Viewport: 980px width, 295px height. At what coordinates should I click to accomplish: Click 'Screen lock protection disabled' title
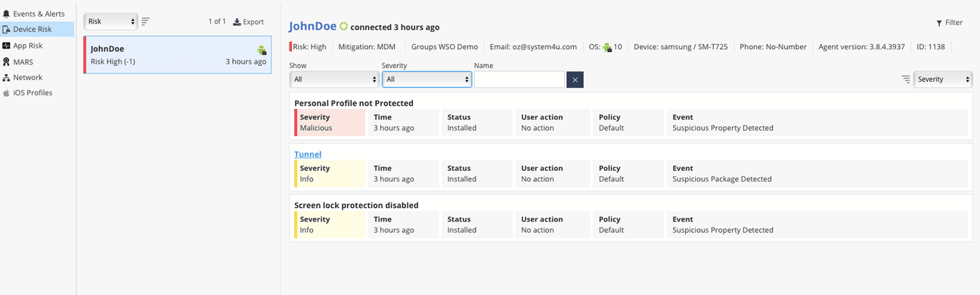356,205
